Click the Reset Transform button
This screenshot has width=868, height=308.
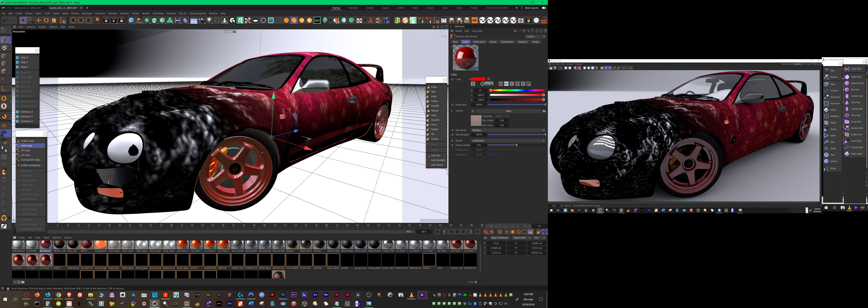[x=500, y=238]
